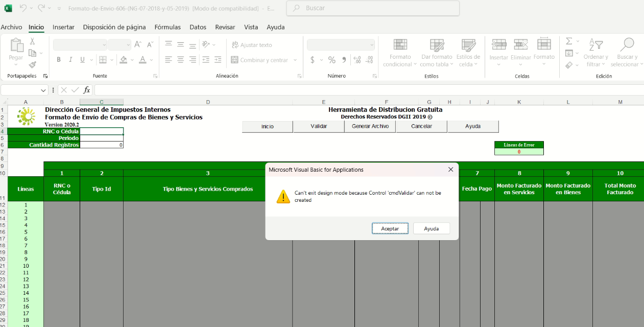
Task: Apply the font color swatch
Action: [143, 60]
